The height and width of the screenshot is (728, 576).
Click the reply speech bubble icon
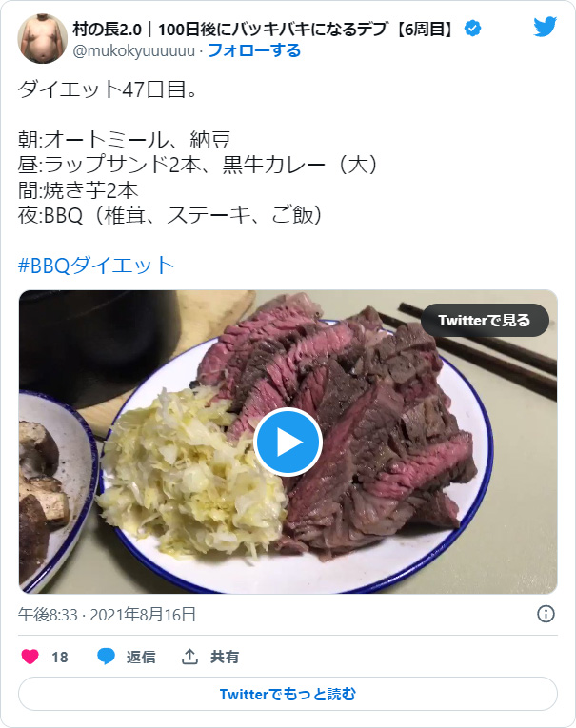(106, 657)
